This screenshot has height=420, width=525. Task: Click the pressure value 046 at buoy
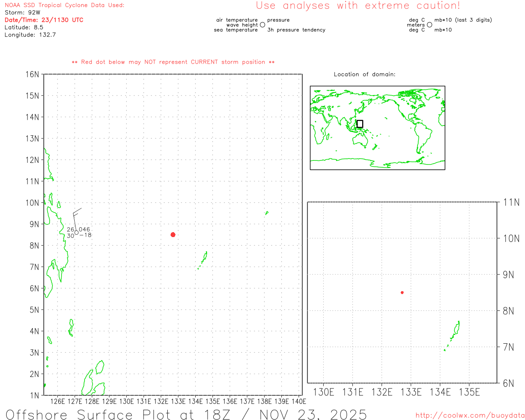(x=84, y=230)
